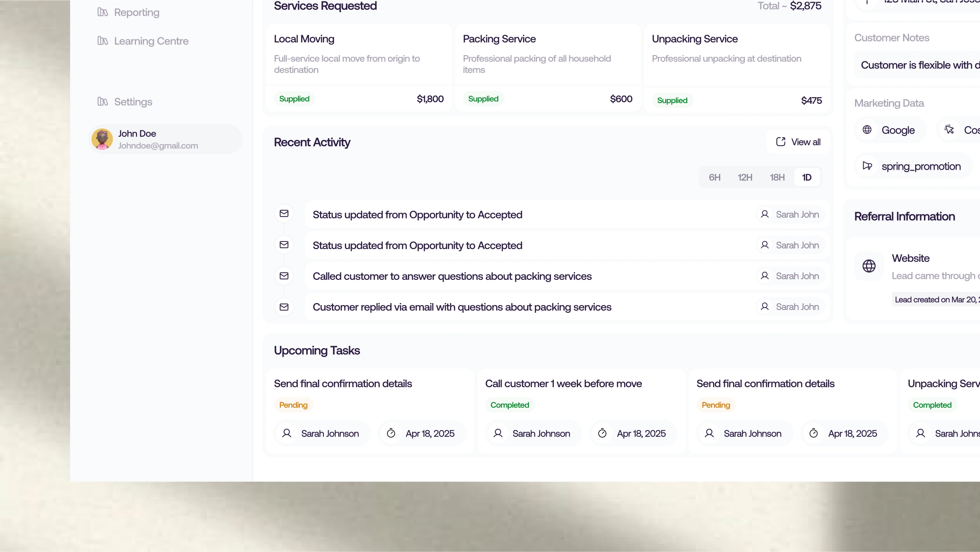Click assignee icon on second Send final confirmation card

pyautogui.click(x=709, y=433)
